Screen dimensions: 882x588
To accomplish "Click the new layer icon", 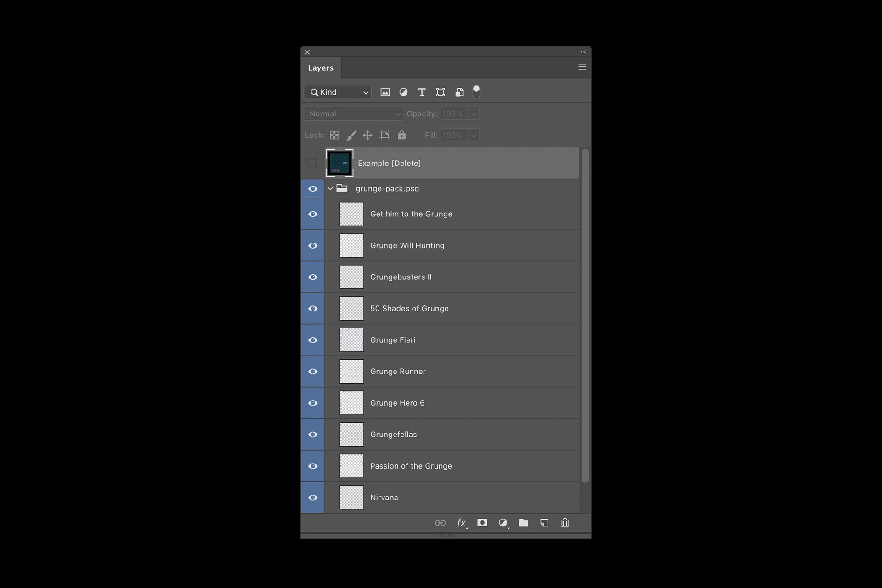I will pos(544,522).
